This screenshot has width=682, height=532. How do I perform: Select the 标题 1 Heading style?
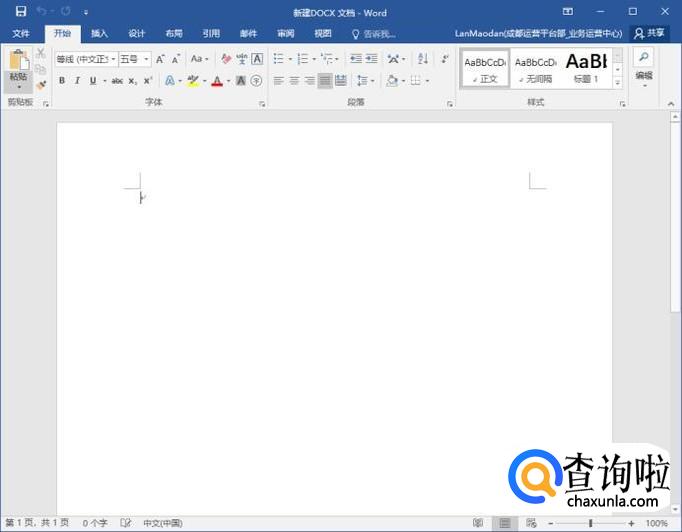tap(586, 69)
